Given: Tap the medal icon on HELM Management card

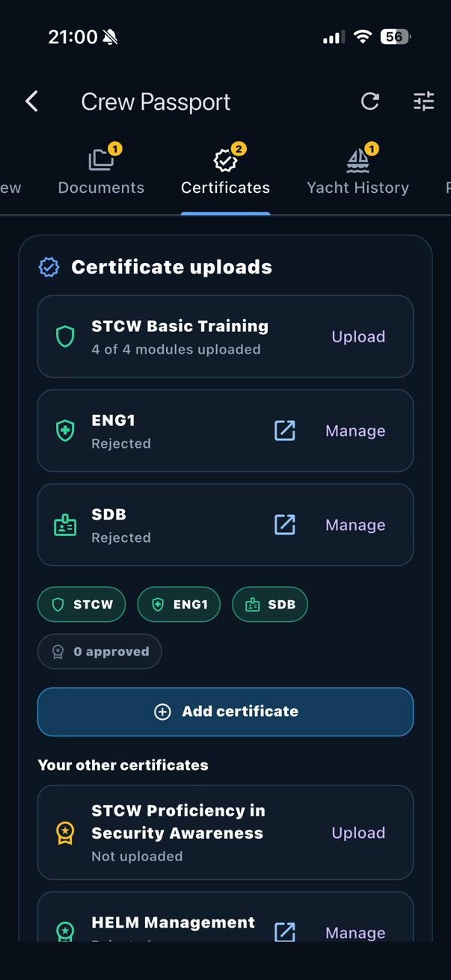Looking at the screenshot, I should click(65, 931).
